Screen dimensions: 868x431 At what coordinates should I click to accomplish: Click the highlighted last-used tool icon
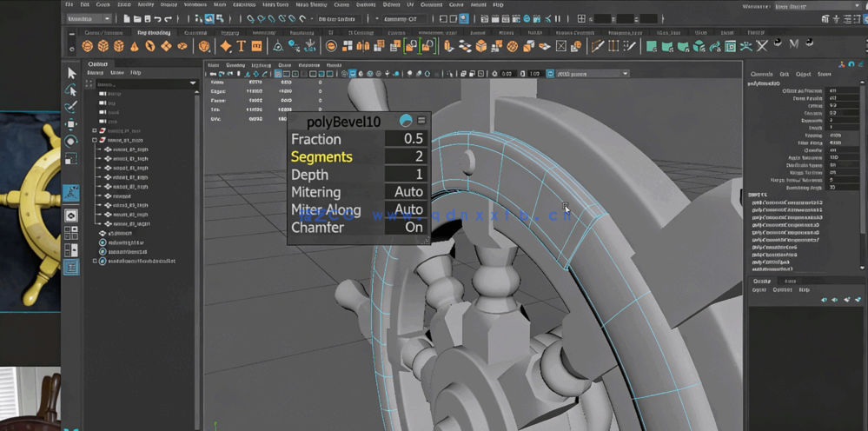click(71, 193)
